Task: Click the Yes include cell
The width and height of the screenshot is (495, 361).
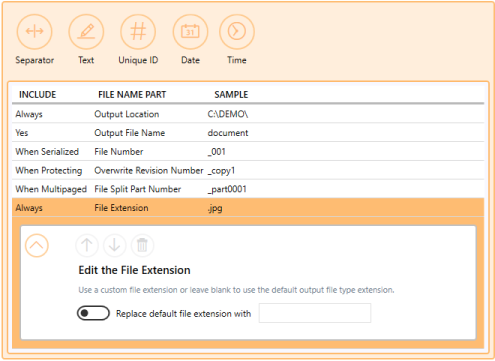Action: click(x=22, y=133)
